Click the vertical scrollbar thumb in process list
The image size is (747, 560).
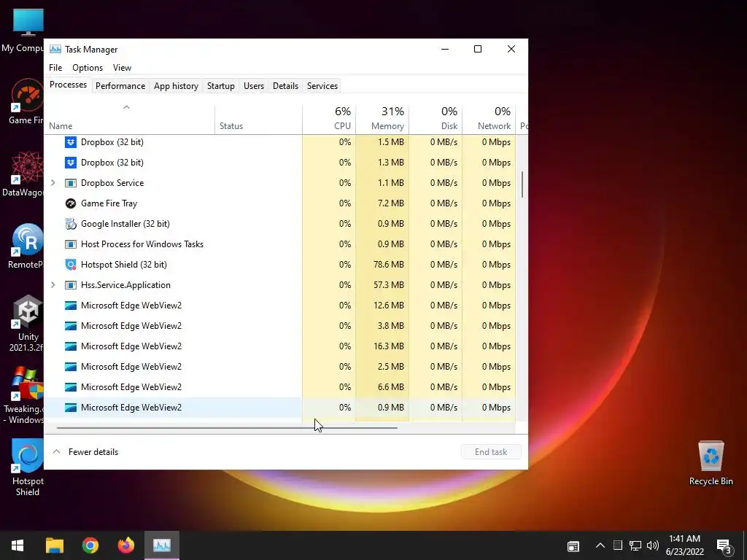(522, 184)
